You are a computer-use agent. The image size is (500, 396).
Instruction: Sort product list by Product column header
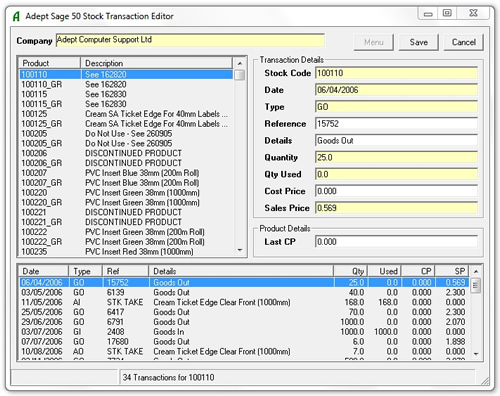[50, 63]
